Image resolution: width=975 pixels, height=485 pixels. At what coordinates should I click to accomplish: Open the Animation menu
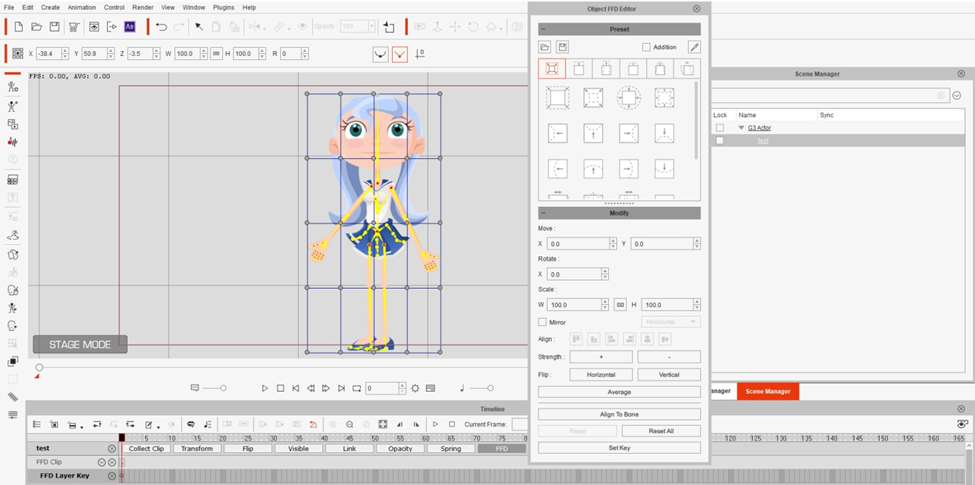81,7
